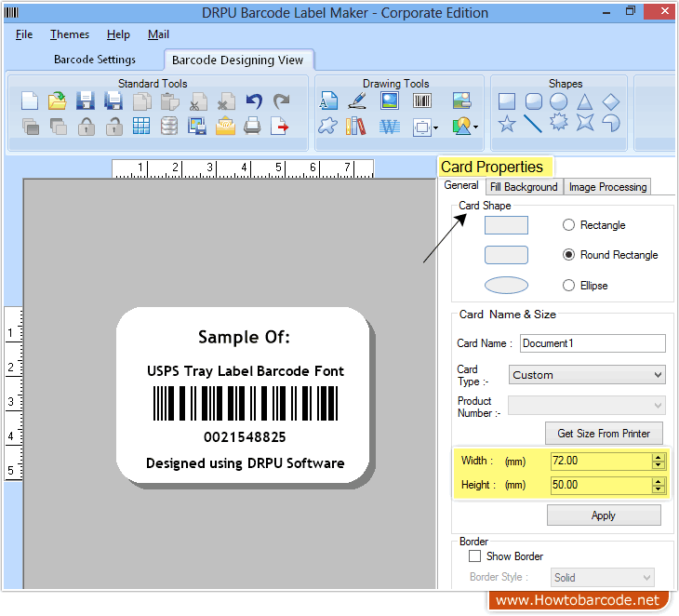Open the File menu

tap(24, 34)
